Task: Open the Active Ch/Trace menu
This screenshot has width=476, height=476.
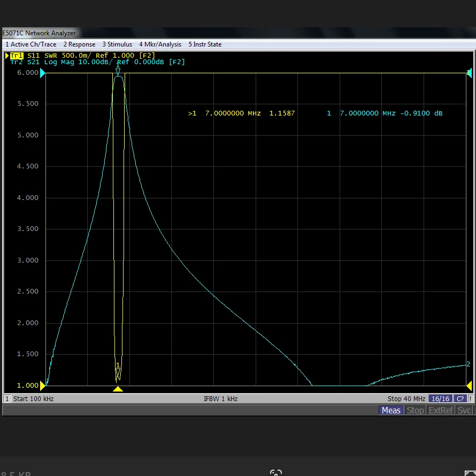Action: tap(30, 44)
